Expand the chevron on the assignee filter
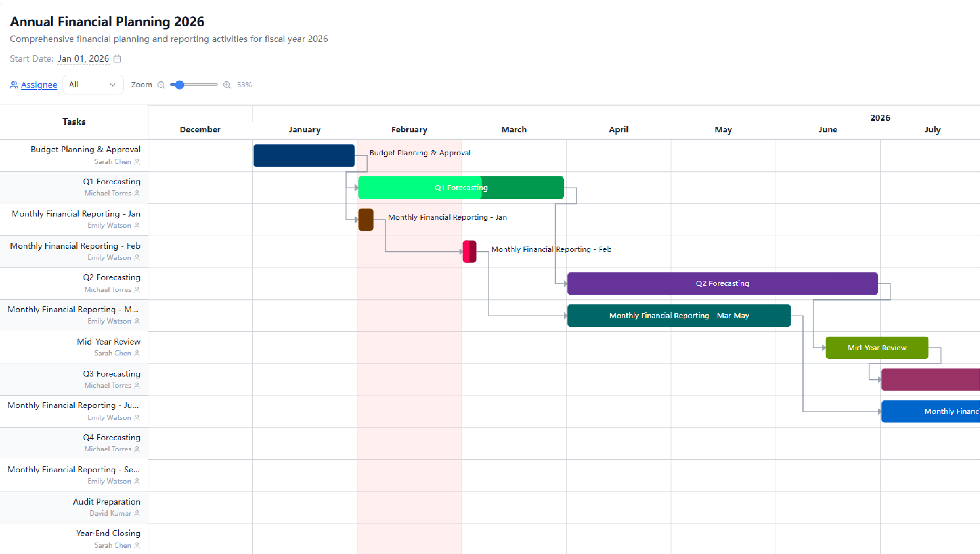 tap(112, 84)
